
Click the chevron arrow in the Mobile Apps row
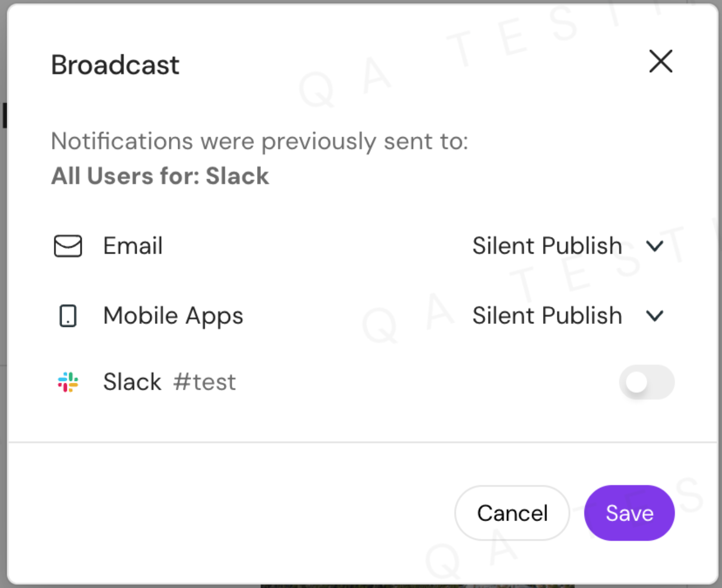click(x=655, y=316)
